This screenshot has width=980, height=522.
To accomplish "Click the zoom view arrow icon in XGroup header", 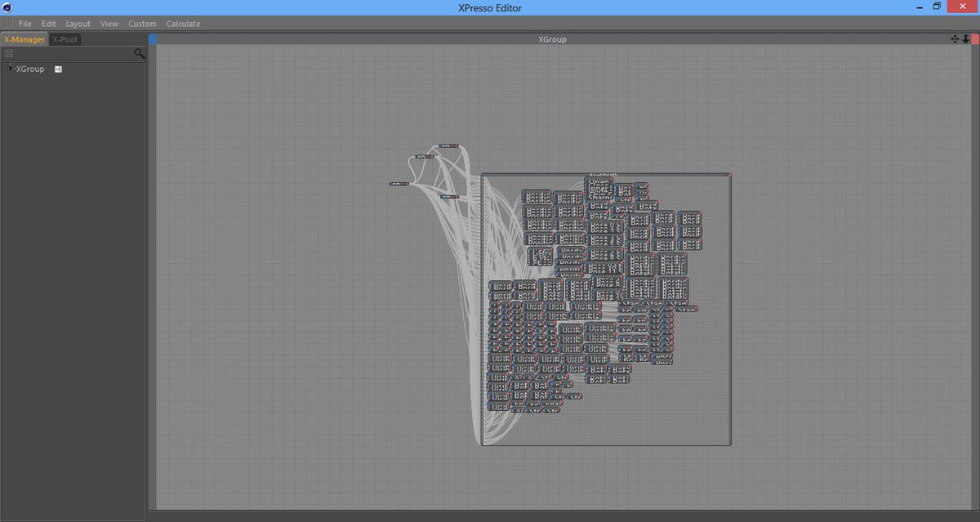I will coord(965,39).
